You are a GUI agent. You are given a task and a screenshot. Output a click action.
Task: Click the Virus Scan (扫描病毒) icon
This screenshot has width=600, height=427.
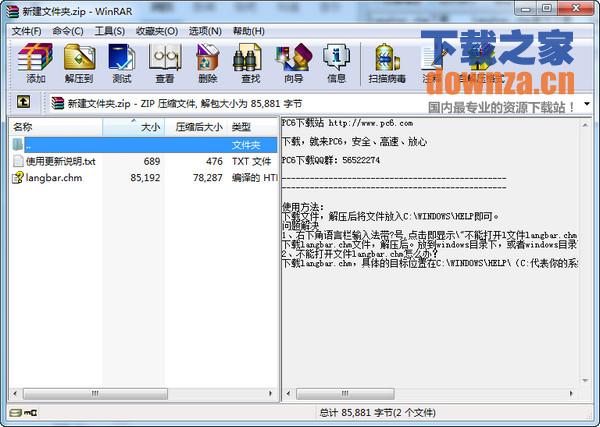[387, 63]
